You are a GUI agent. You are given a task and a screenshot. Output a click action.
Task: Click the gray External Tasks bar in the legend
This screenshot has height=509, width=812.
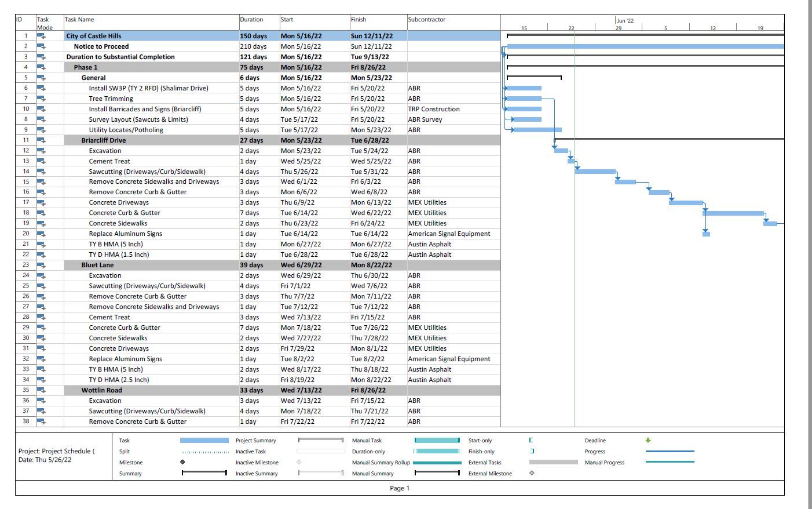click(553, 463)
